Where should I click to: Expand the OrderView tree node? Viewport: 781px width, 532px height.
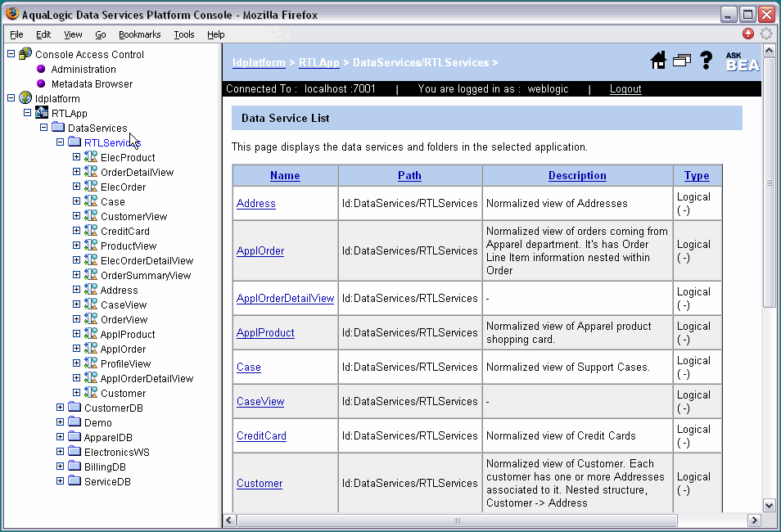[x=76, y=319]
